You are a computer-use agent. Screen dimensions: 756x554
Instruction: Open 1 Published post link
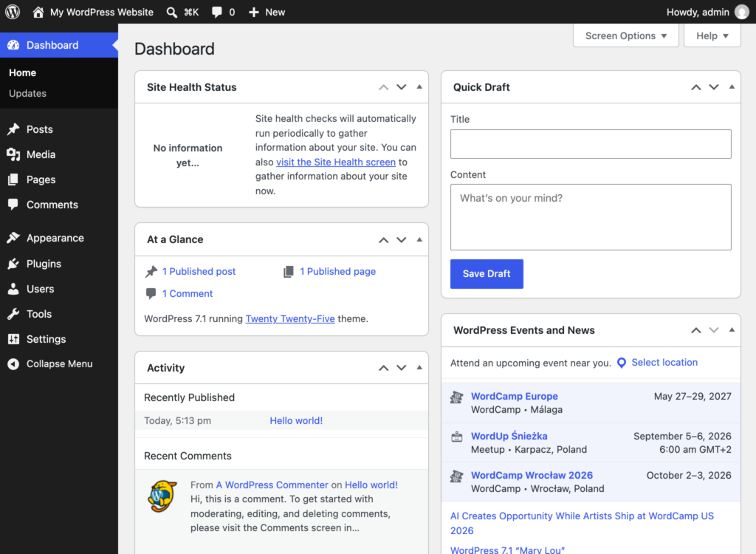(x=199, y=271)
